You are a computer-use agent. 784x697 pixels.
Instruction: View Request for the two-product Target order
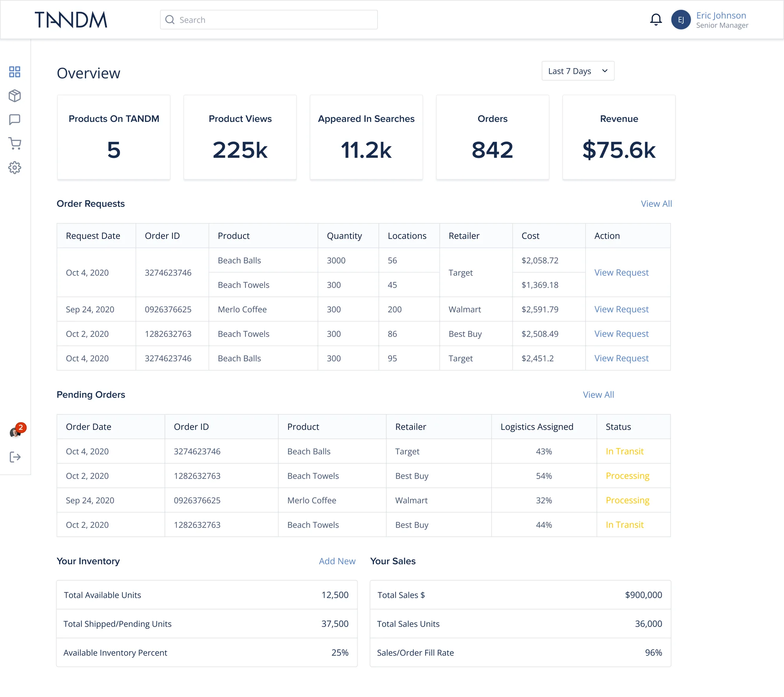pyautogui.click(x=621, y=273)
